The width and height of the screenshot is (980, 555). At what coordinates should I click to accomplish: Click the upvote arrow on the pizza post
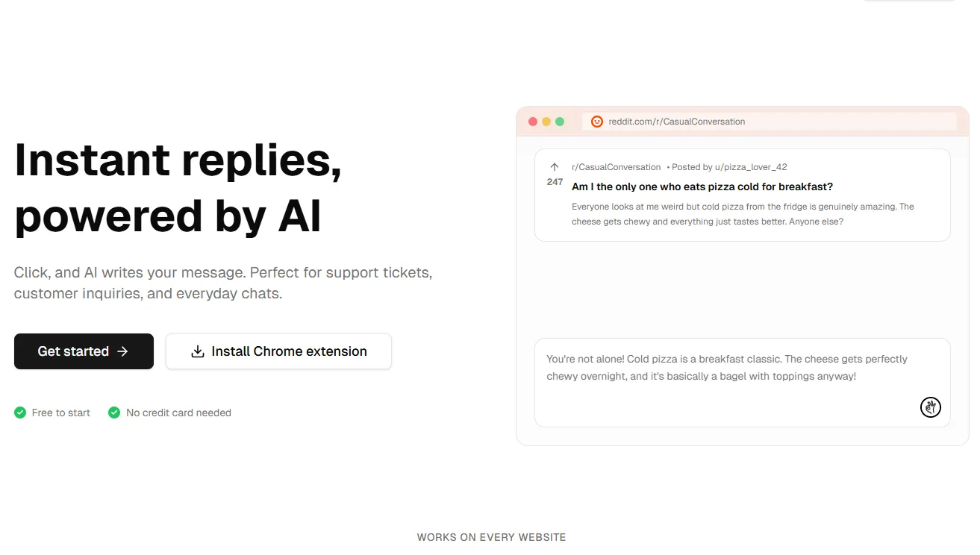tap(554, 167)
